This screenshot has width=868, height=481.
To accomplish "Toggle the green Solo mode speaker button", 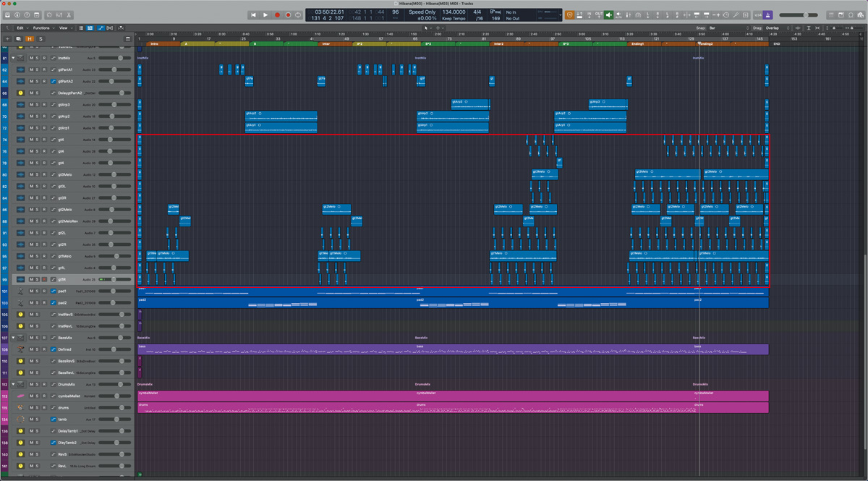I will 609,15.
